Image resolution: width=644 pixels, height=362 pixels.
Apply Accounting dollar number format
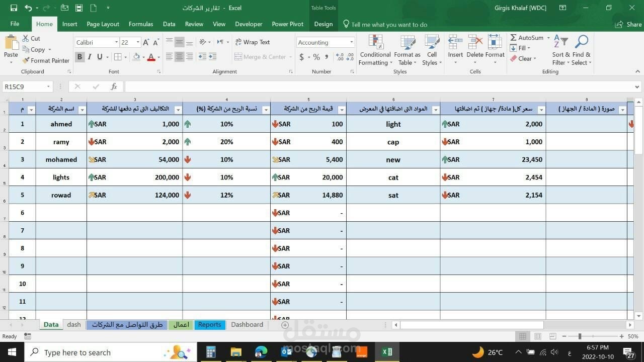click(301, 57)
